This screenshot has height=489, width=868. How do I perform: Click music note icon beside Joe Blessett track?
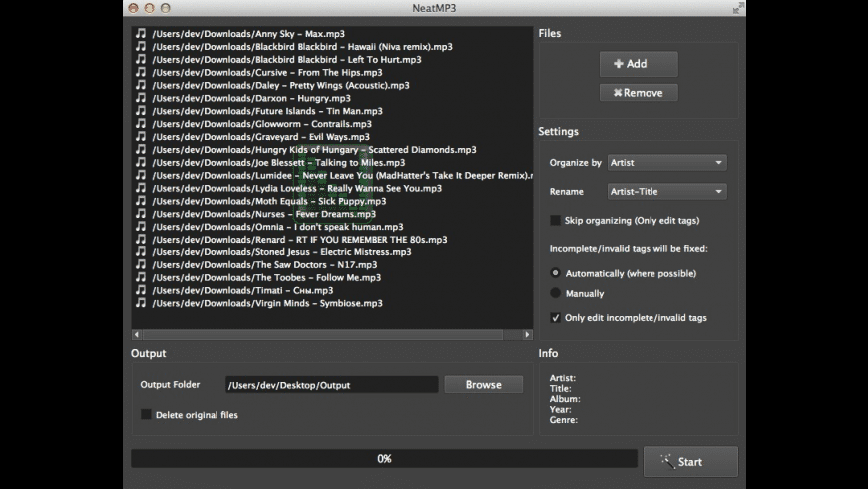click(141, 161)
